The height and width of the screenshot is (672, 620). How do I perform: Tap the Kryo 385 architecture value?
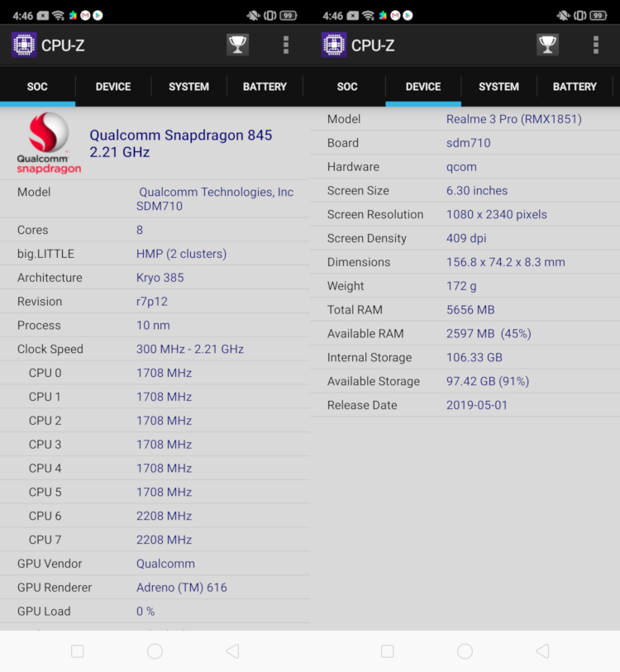click(160, 278)
